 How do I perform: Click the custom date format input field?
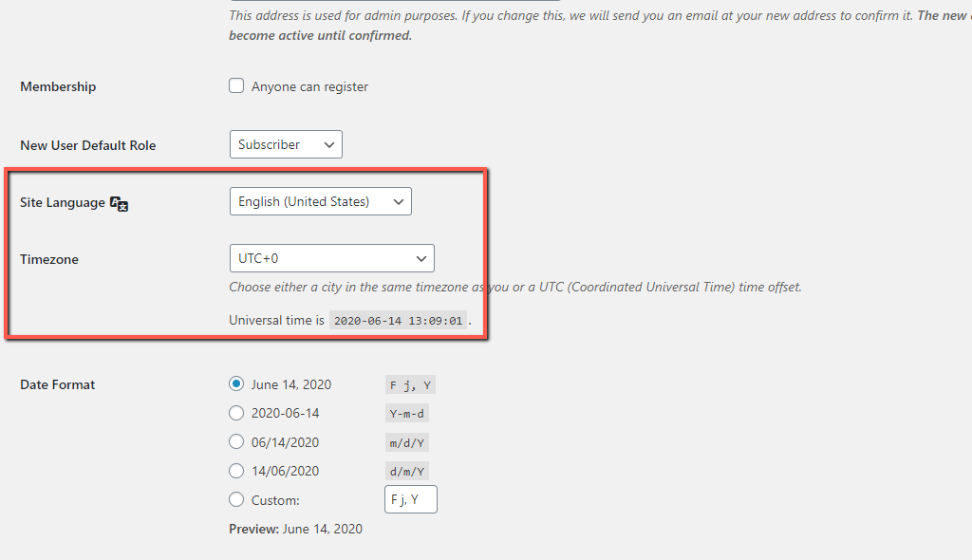410,498
